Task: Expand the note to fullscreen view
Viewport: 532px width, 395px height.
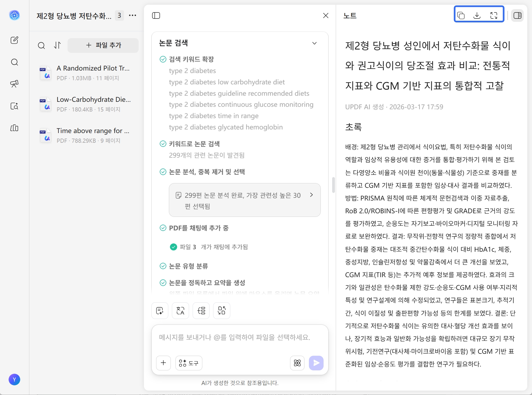Action: click(x=494, y=15)
